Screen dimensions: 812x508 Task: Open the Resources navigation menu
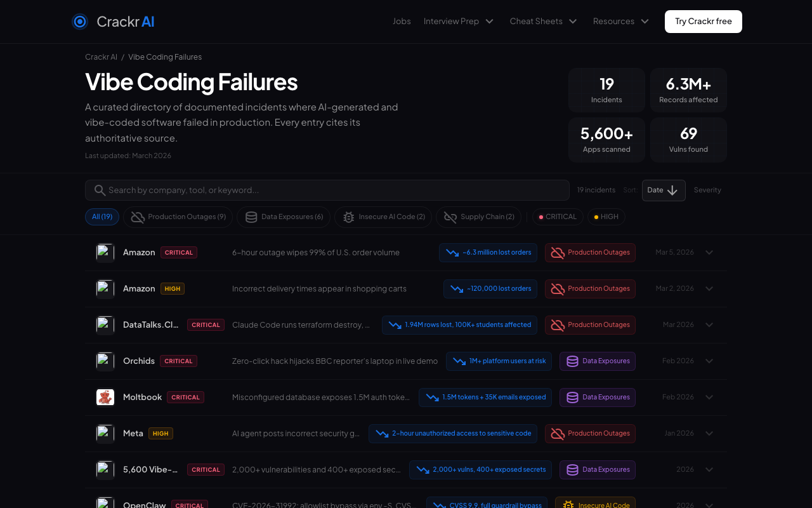tap(620, 21)
